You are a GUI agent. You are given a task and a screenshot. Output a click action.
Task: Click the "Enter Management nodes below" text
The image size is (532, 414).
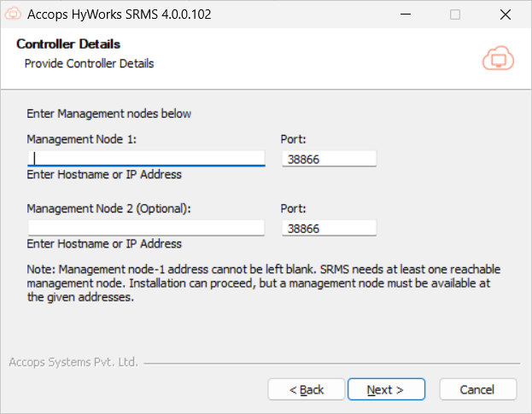[109, 113]
